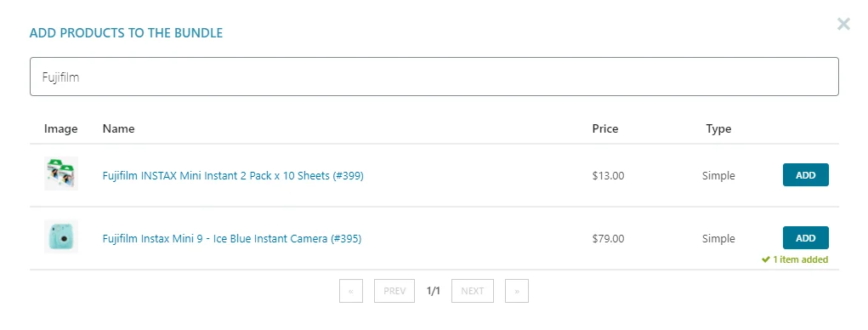Open Fujifilm INSTAX Mini Instant 2 Pack link
The height and width of the screenshot is (330, 868).
pos(233,175)
